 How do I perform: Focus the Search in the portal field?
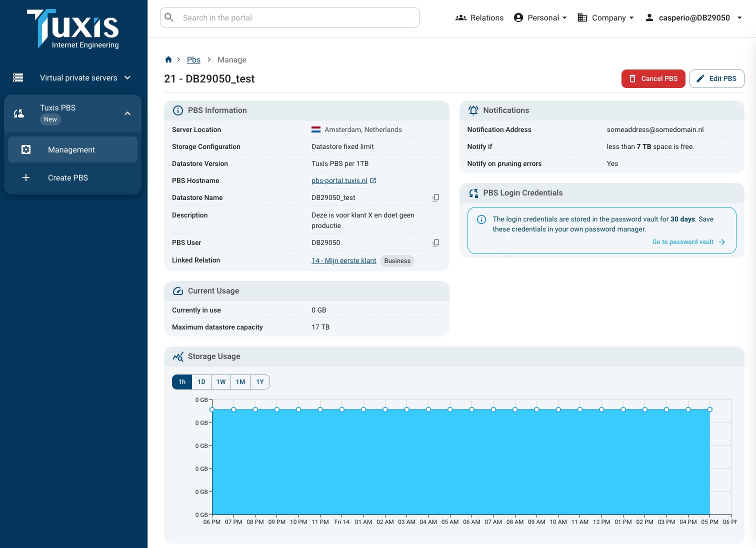(x=290, y=17)
